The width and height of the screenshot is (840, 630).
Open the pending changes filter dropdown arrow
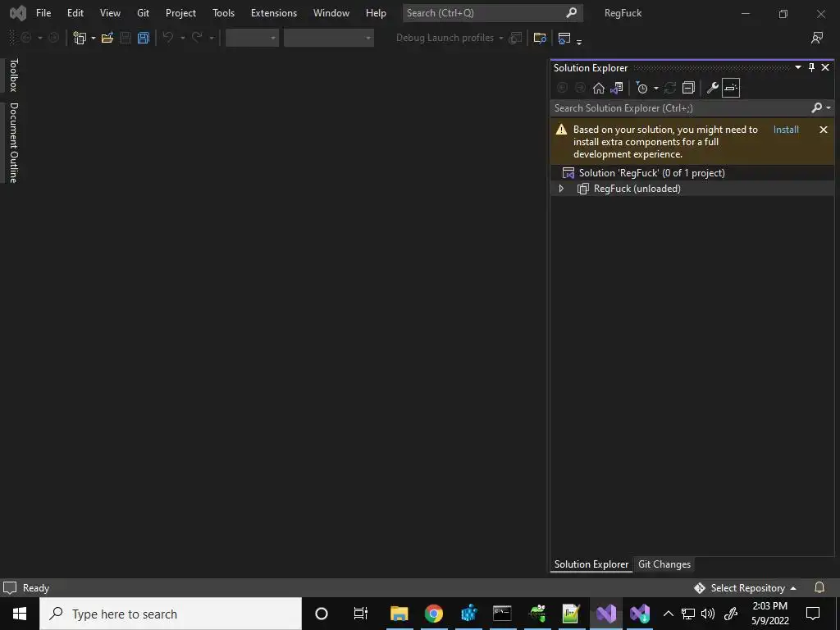click(x=655, y=89)
